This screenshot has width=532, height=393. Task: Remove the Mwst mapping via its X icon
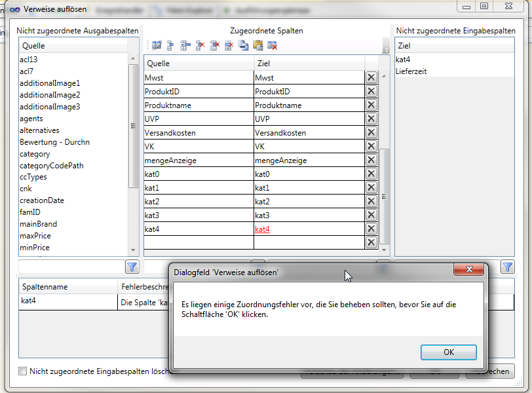(371, 77)
